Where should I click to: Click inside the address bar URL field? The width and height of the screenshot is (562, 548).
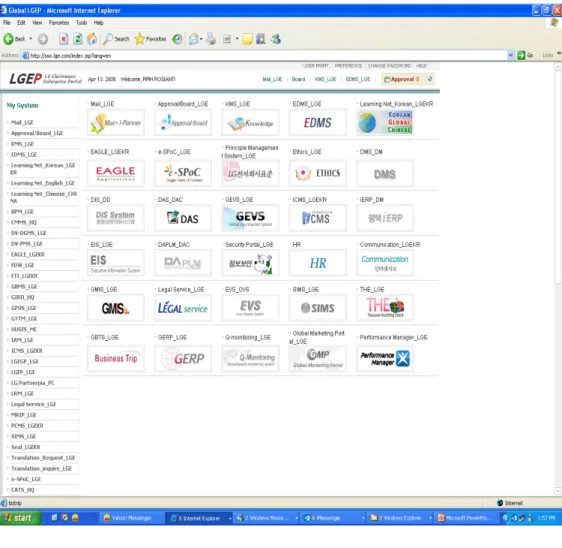click(265, 56)
